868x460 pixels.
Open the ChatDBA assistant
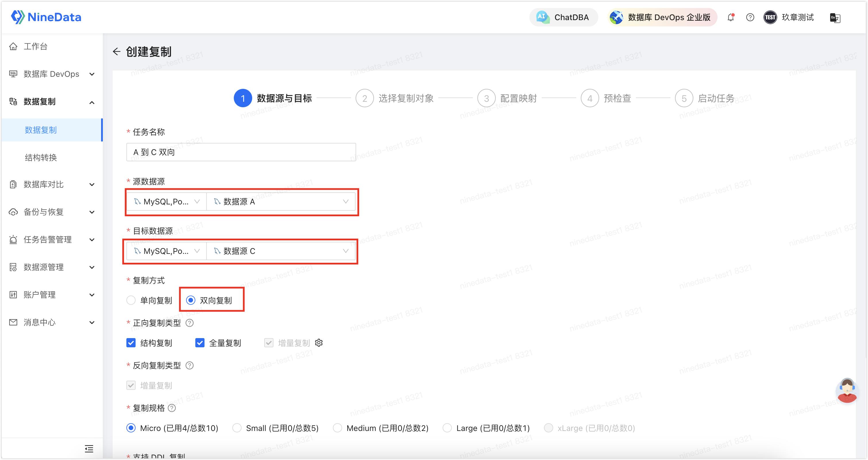tap(563, 17)
